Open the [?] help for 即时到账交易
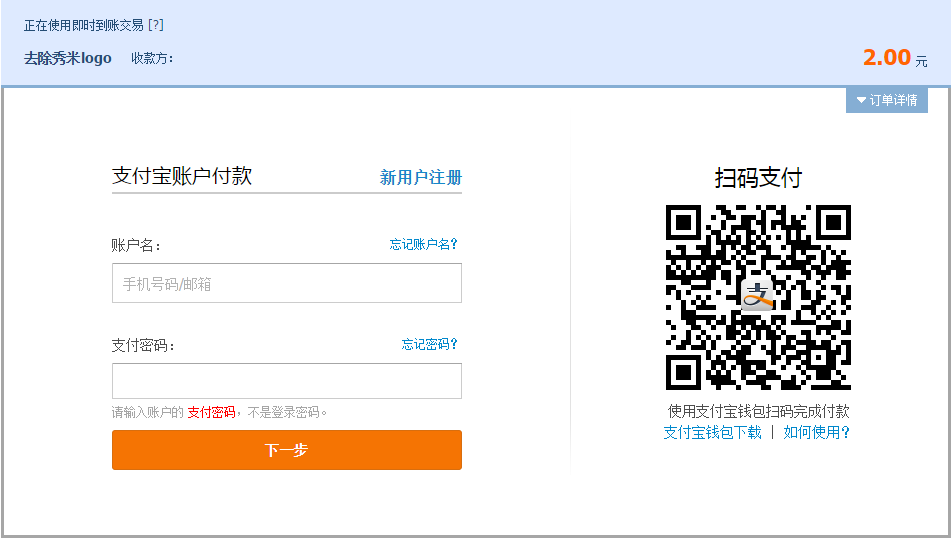952x539 pixels. (155, 25)
